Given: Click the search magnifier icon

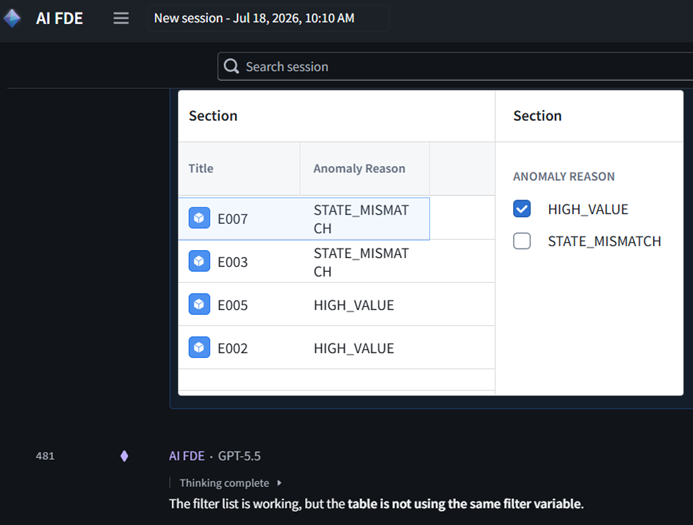Looking at the screenshot, I should point(231,66).
